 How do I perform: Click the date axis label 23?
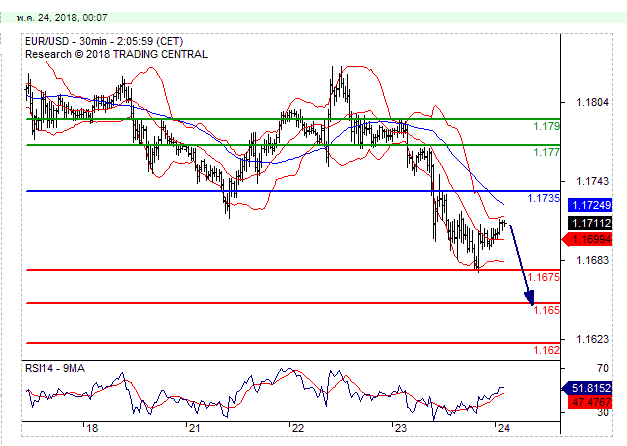(401, 428)
